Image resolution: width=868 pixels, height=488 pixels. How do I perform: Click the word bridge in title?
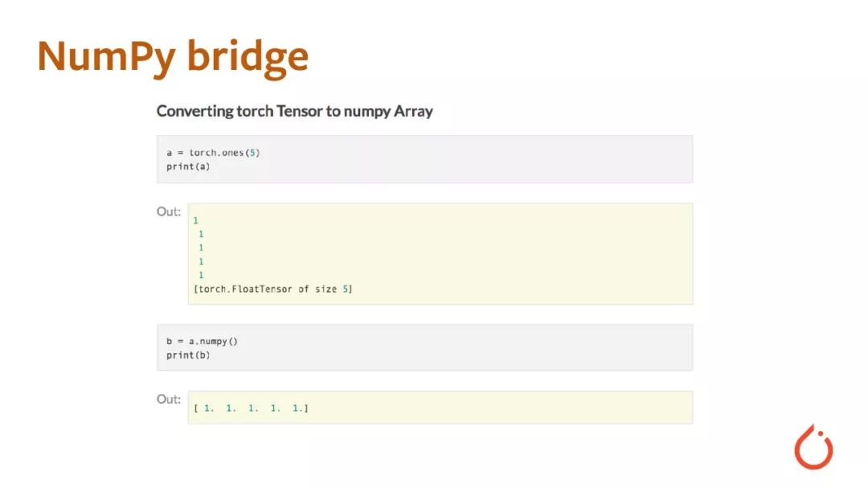(248, 58)
